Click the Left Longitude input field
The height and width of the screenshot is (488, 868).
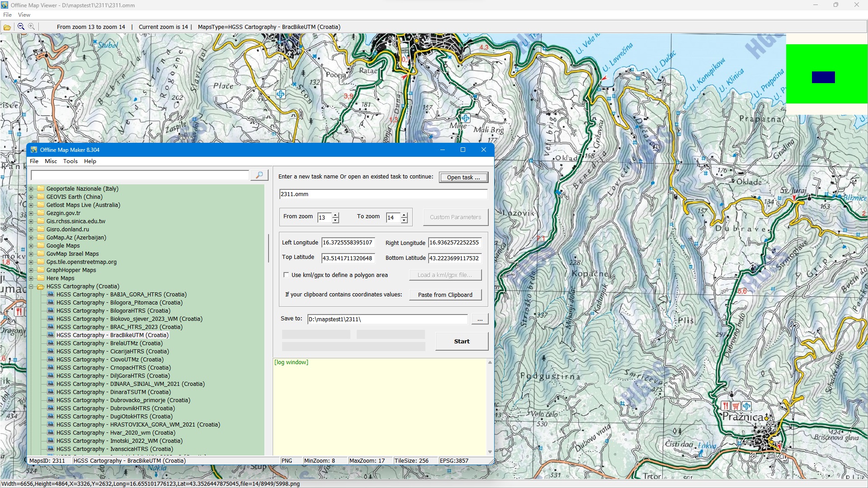point(348,243)
